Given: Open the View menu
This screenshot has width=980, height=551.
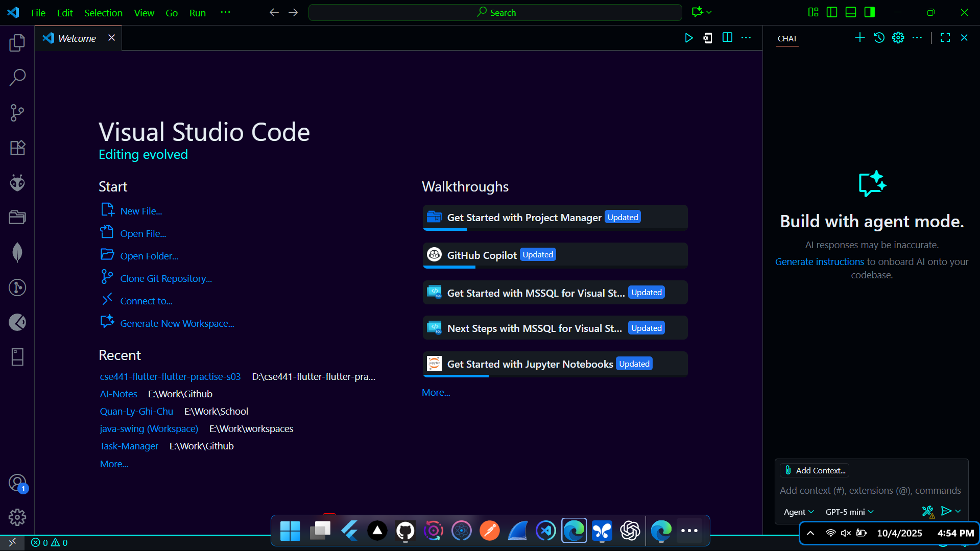Looking at the screenshot, I should [144, 13].
